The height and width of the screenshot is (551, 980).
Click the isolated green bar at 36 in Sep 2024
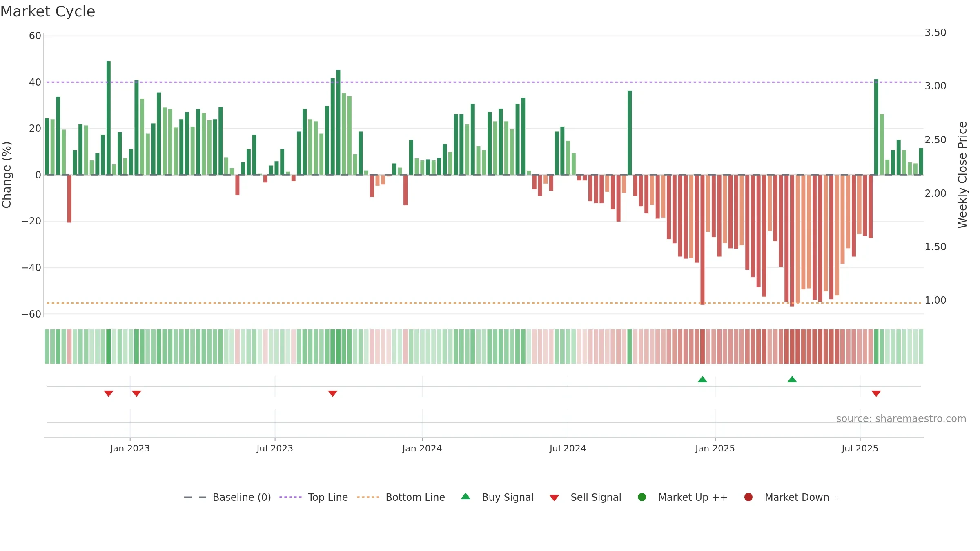point(630,133)
